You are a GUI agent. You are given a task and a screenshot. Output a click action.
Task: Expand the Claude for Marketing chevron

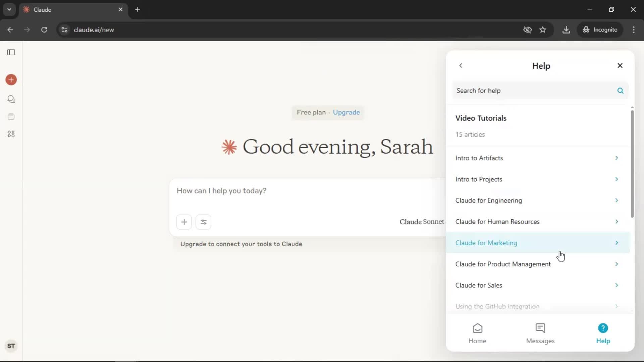[x=616, y=243]
